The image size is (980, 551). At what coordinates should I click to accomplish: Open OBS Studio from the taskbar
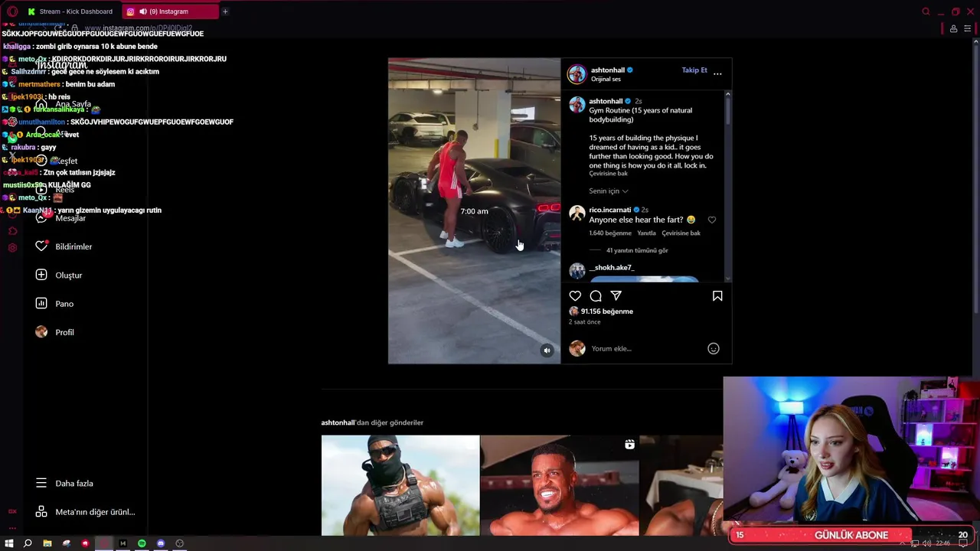click(x=180, y=543)
